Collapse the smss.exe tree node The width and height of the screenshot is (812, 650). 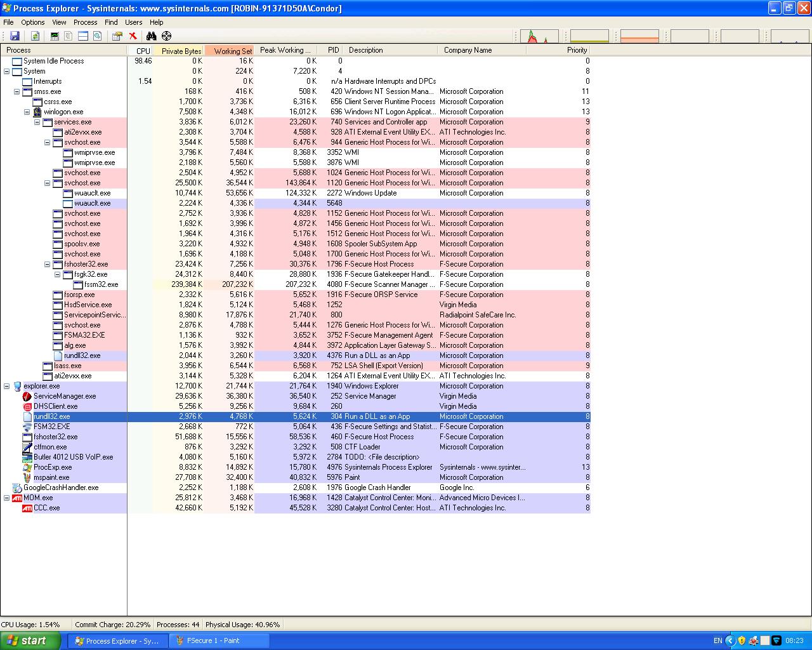point(17,91)
